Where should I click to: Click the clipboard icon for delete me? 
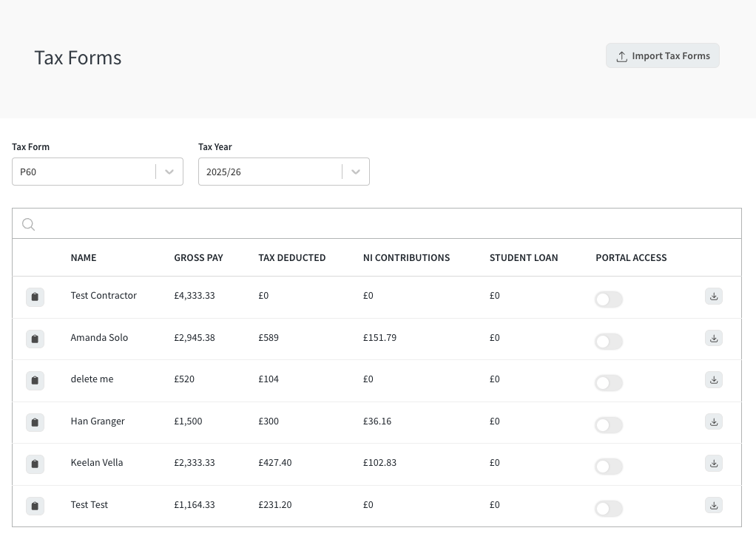click(x=35, y=380)
